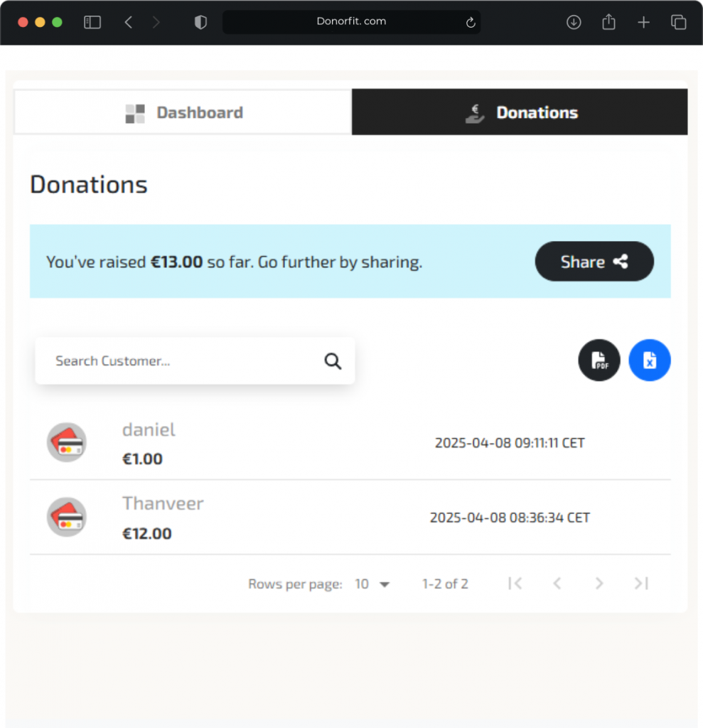
Task: Click the browser address bar
Action: [x=351, y=22]
